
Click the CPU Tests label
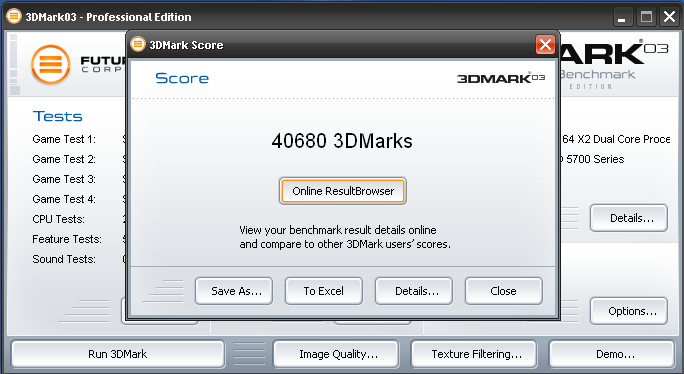pos(58,219)
